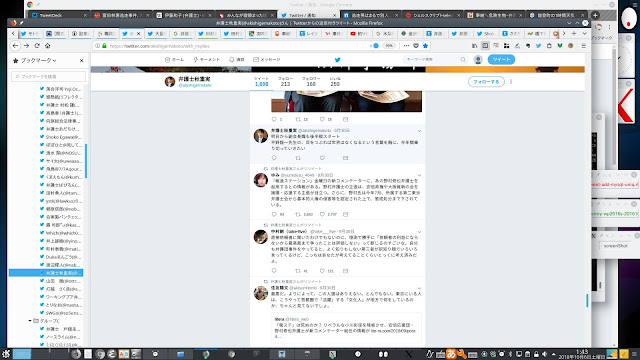
Task: Click the blue ツイート button
Action: tap(501, 60)
